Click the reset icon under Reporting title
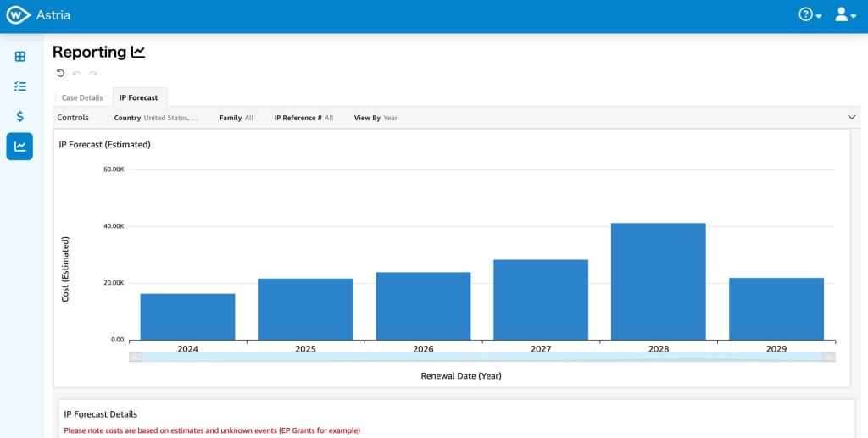Screen dimensions: 868x438 (60, 73)
